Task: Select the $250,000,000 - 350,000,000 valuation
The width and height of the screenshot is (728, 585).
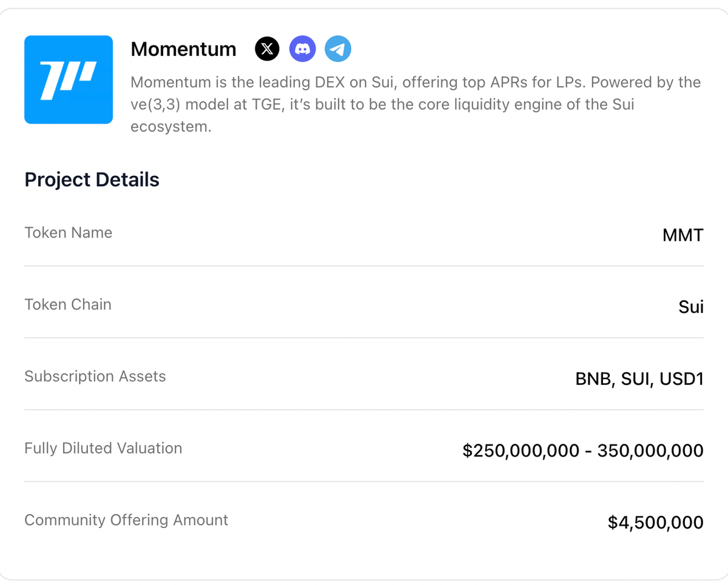Action: 582,450
